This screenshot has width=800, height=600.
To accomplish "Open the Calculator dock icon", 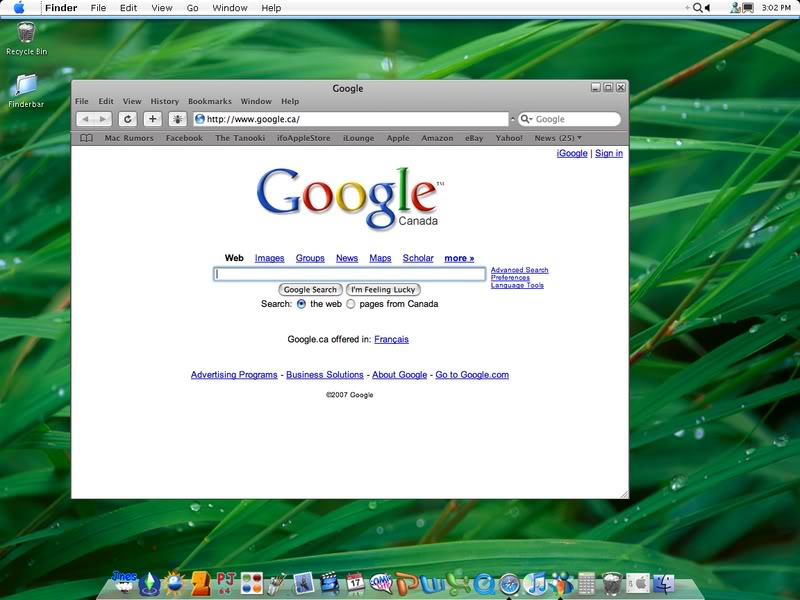I will coord(586,584).
